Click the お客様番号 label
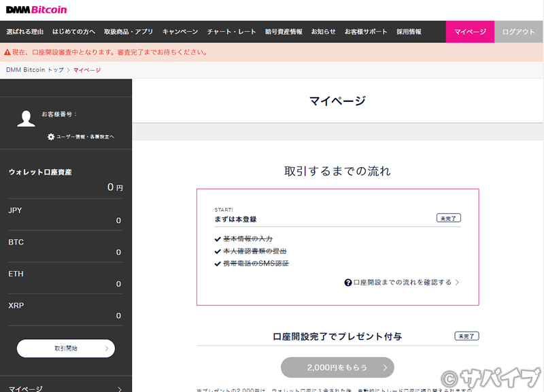Viewport: 544px width, 392px height. [59, 114]
